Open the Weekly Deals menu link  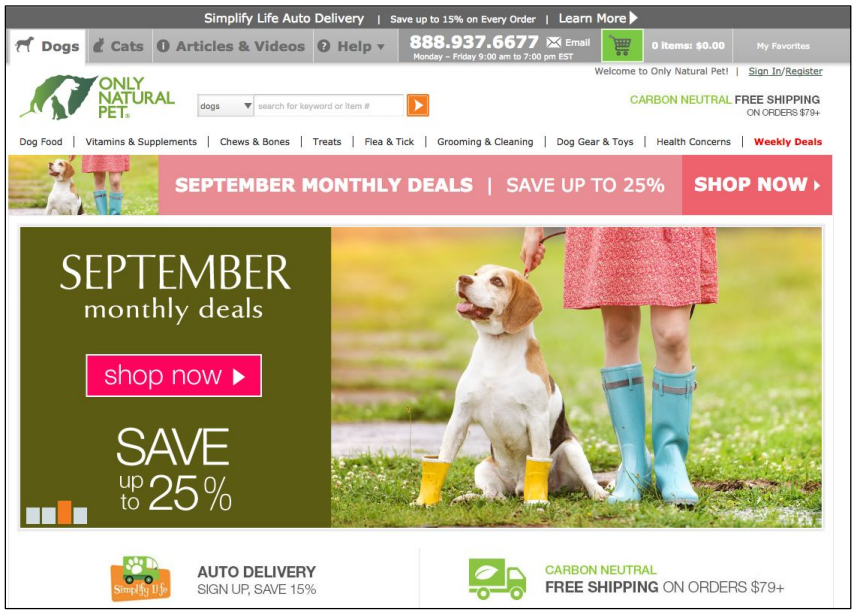(x=787, y=142)
